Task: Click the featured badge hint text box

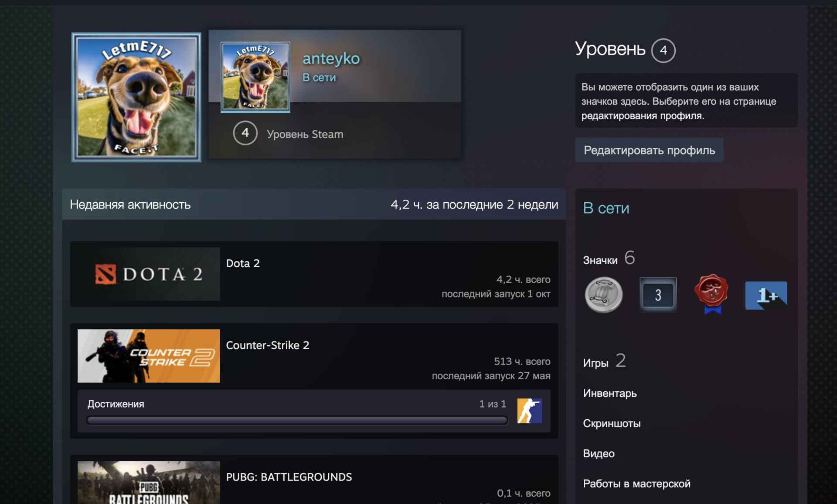Action: click(x=686, y=101)
